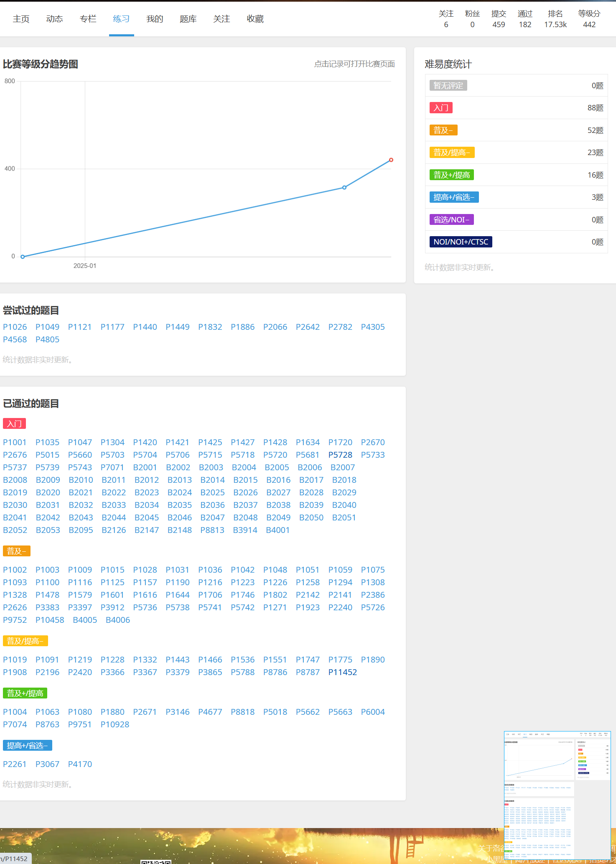
Task: Open passed problem P8813
Action: 212,530
